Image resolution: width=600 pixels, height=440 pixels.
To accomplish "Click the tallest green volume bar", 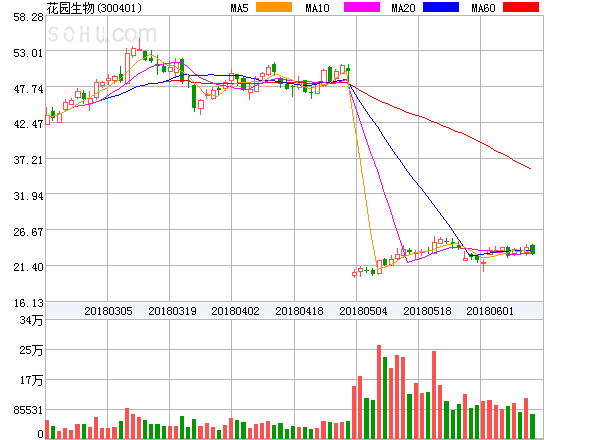I will coord(385,398).
